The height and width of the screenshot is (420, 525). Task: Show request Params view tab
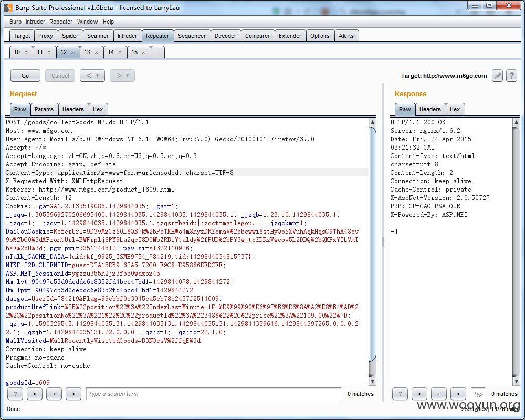[44, 109]
